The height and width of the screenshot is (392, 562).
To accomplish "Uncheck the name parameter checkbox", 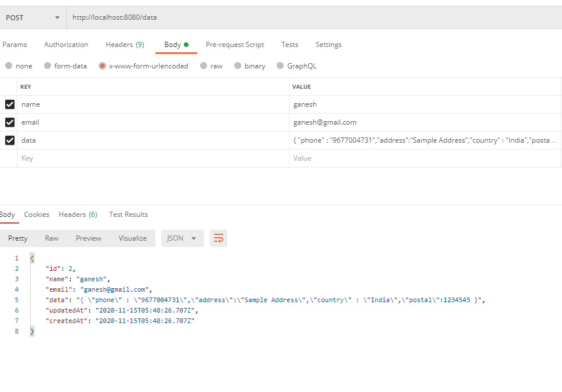I will [x=9, y=104].
